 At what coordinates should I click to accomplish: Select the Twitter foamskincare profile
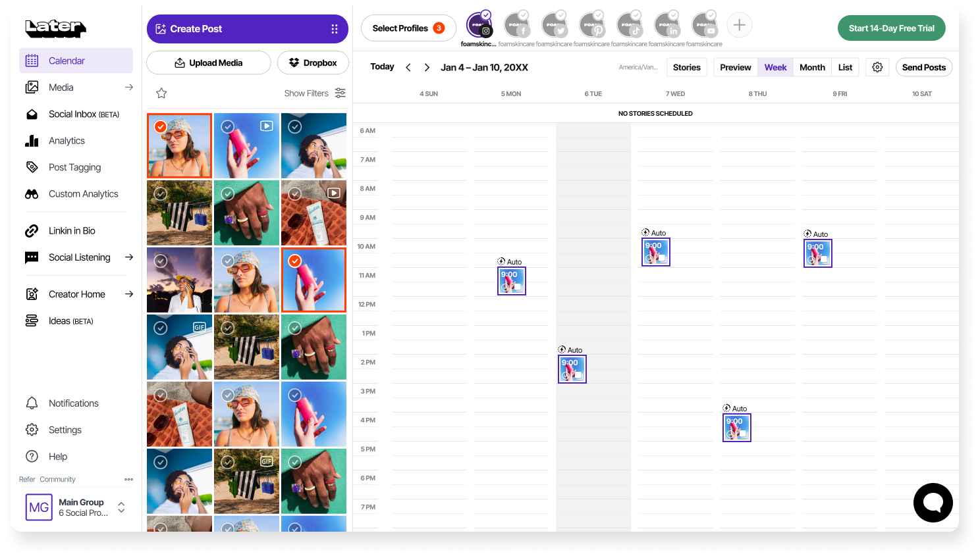[554, 25]
